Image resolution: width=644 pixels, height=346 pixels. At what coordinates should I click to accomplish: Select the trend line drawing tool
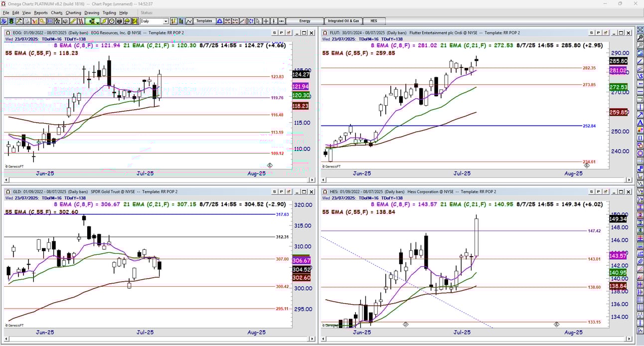click(640, 61)
